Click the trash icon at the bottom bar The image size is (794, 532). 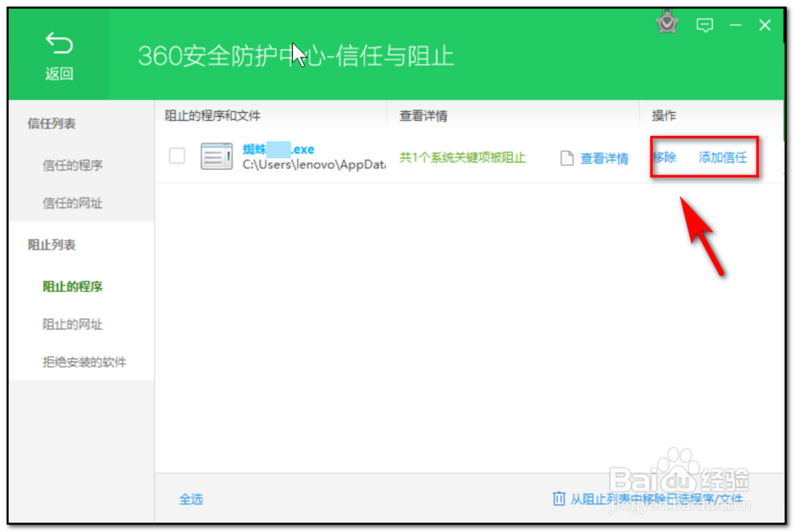coord(558,498)
